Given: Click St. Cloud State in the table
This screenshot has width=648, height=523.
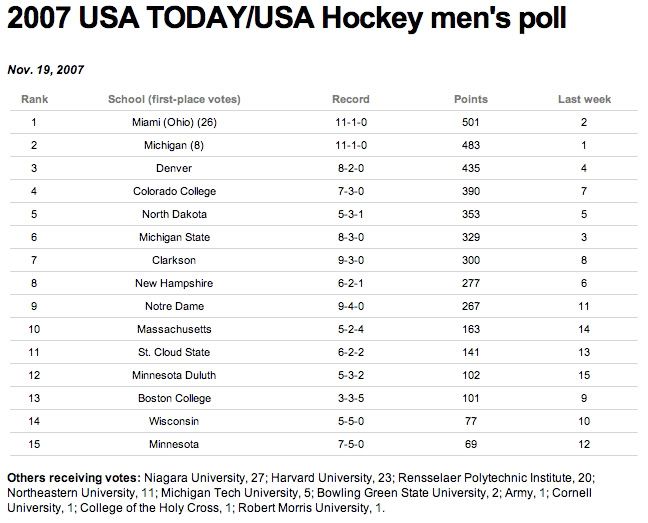Looking at the screenshot, I should coord(174,352).
